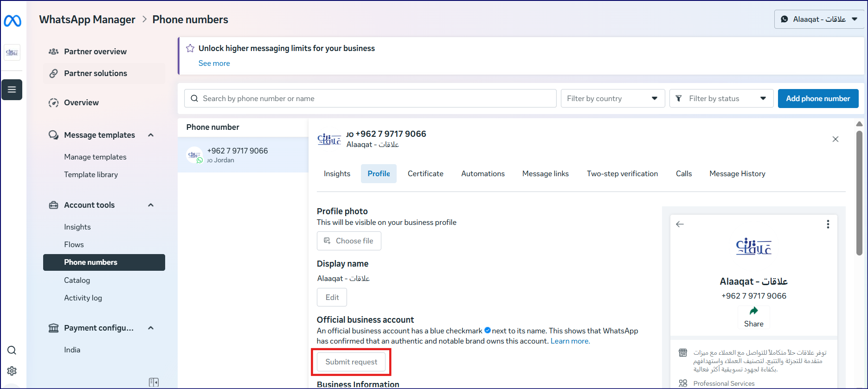Viewport: 868px width, 389px height.
Task: Click the Partner overview people icon
Action: pyautogui.click(x=54, y=51)
